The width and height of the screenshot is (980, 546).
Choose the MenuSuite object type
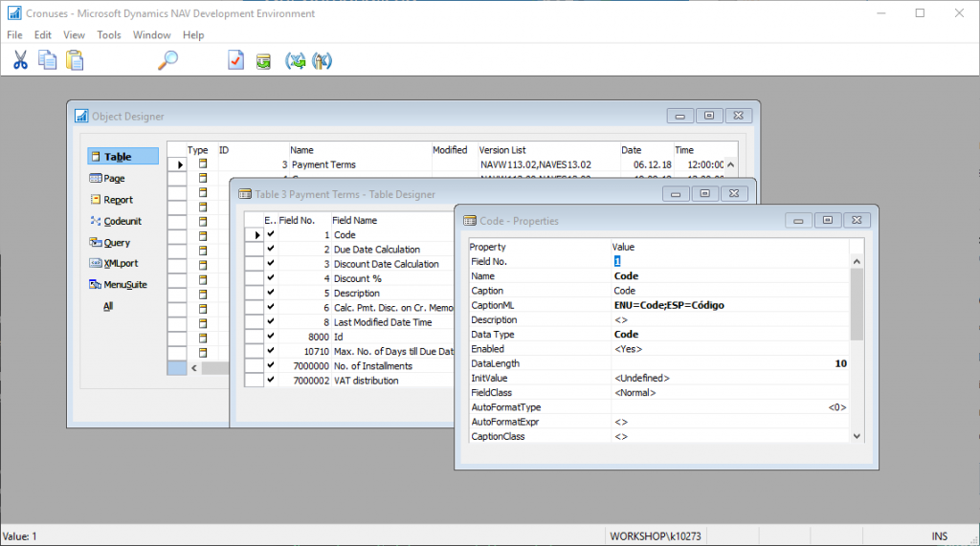pyautogui.click(x=124, y=284)
